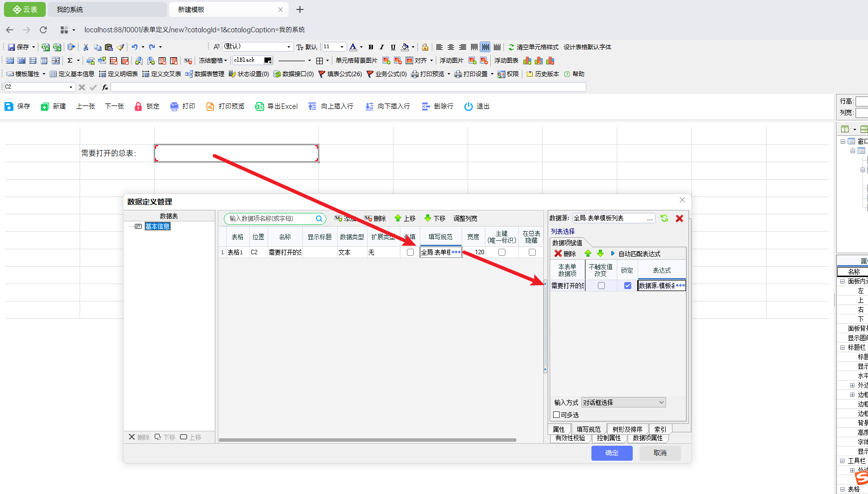
Task: Click the undo arrow icon
Action: (x=134, y=47)
